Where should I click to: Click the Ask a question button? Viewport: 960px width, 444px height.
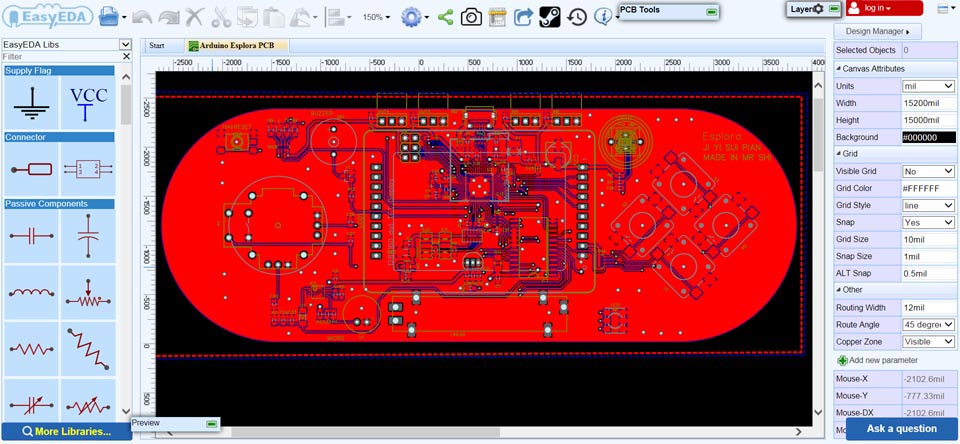pos(902,429)
